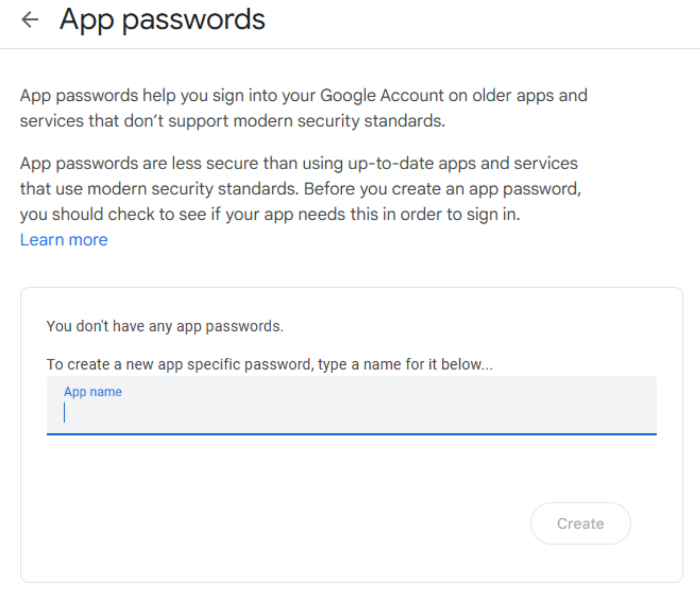Click the App passwords page title
The width and height of the screenshot is (700, 600).
coord(162,20)
